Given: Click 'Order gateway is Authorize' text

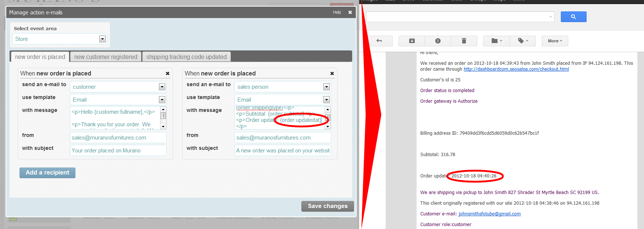Looking at the screenshot, I should click(449, 101).
